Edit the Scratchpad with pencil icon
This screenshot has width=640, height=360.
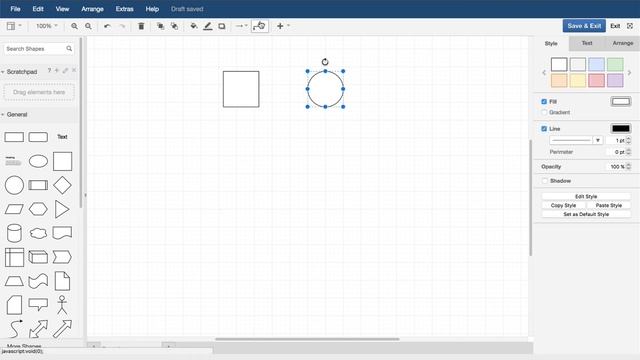65,70
